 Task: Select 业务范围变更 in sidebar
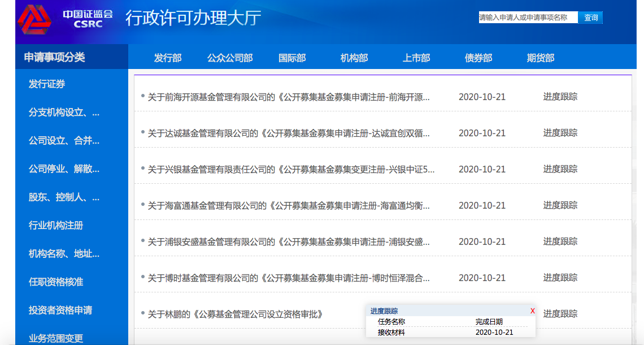point(56,338)
